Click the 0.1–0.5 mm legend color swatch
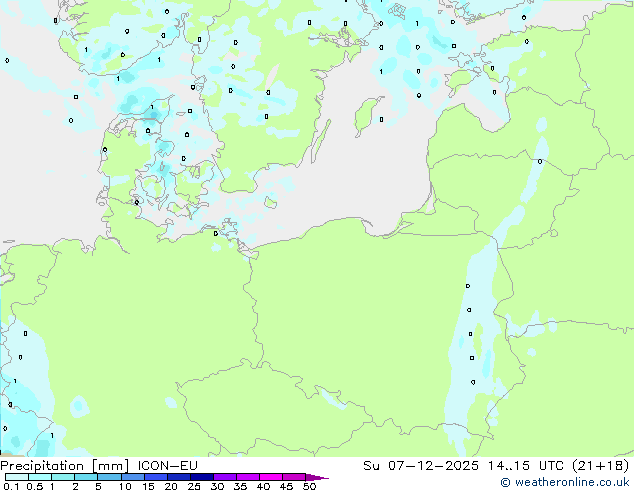The height and width of the screenshot is (490, 634). 17,477
